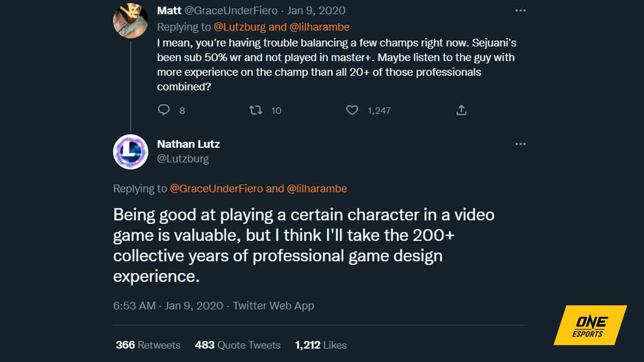Screen dimensions: 644x362
Task: Click the @Lutzburg handle under Nathan Lutz
Action: [183, 159]
